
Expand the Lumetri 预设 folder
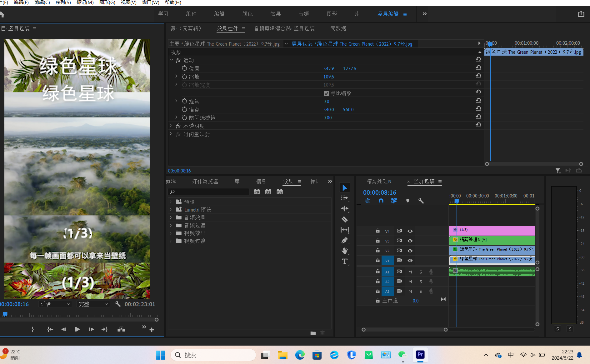171,210
